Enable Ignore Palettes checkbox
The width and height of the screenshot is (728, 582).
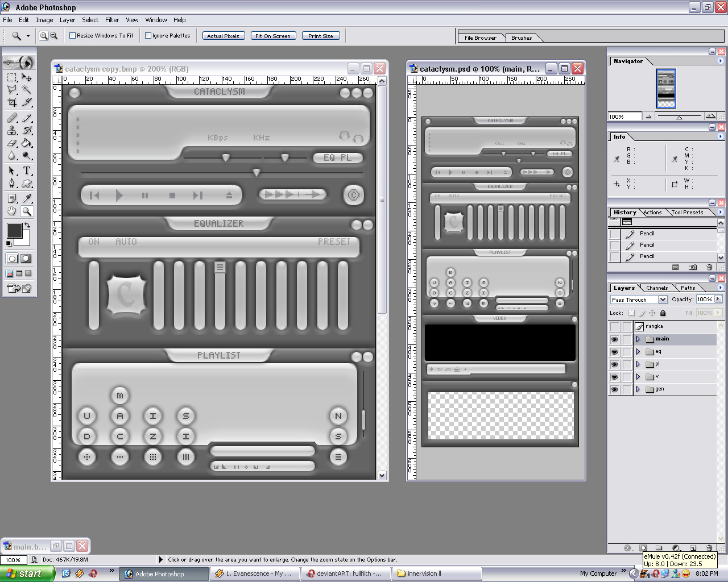coord(148,35)
